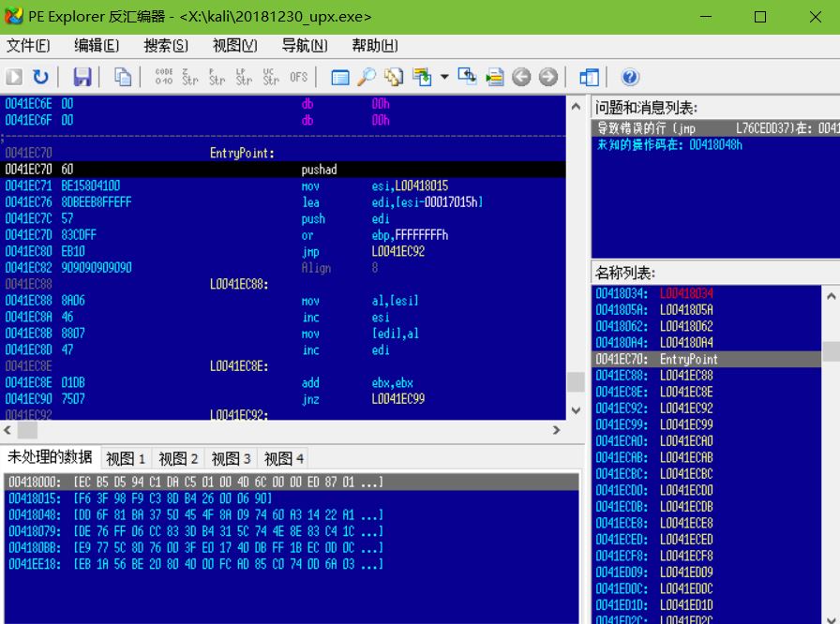Screen dimensions: 840x624
Task: Open dropdown arrow beside navigate icon
Action: pyautogui.click(x=444, y=77)
